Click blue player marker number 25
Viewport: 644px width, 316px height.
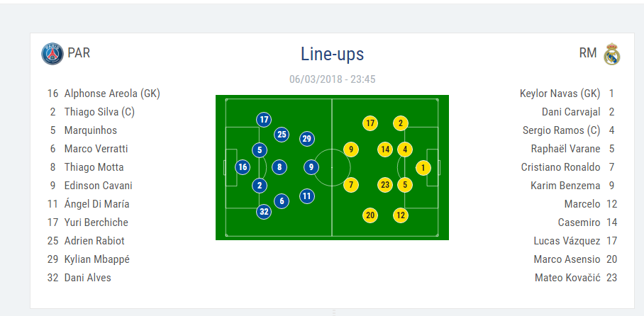click(282, 134)
